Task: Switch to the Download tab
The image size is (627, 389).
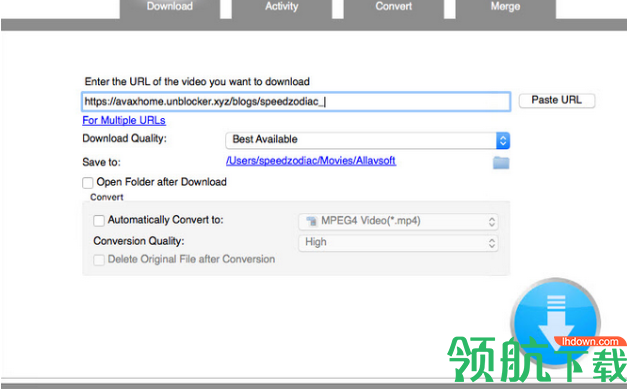Action: pyautogui.click(x=170, y=8)
